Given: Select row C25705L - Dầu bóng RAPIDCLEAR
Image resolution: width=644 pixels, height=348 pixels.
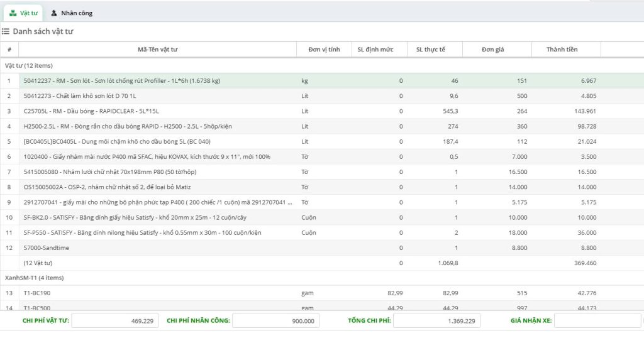Looking at the screenshot, I should pyautogui.click(x=322, y=111).
